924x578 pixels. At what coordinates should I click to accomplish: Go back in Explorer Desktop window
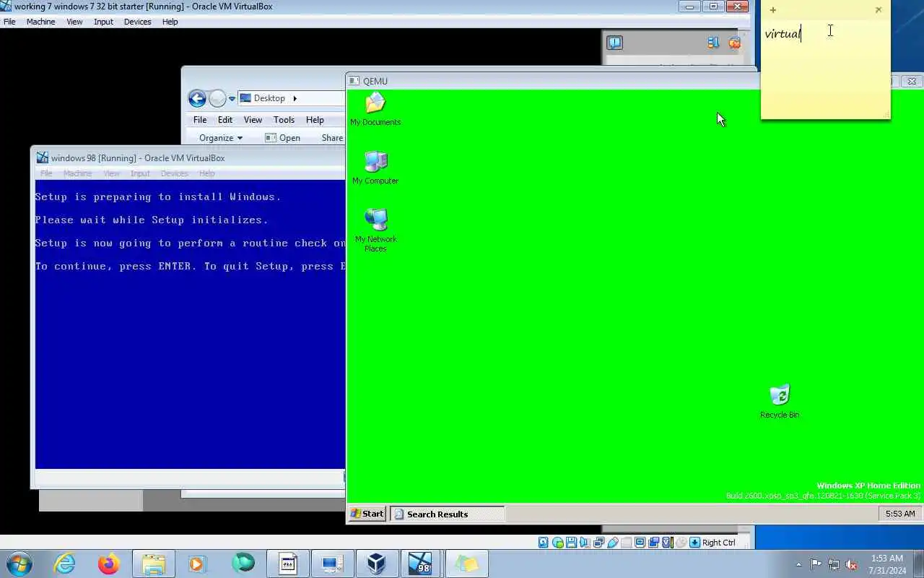point(197,98)
